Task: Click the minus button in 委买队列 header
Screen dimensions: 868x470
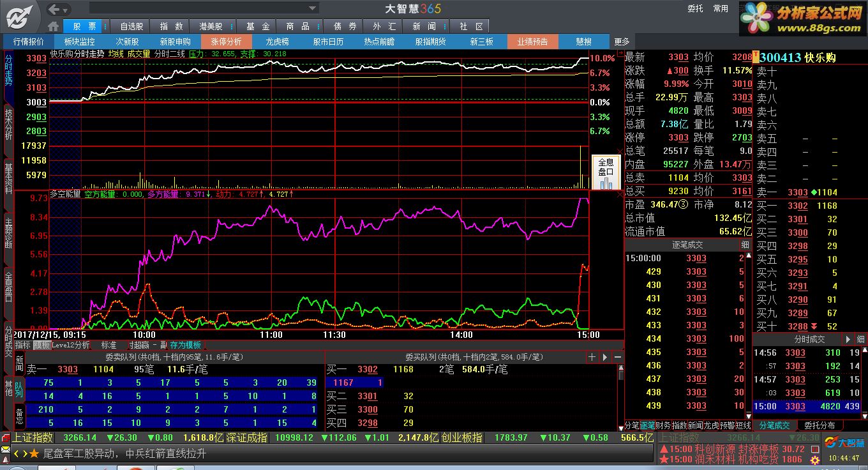Action: (617, 357)
